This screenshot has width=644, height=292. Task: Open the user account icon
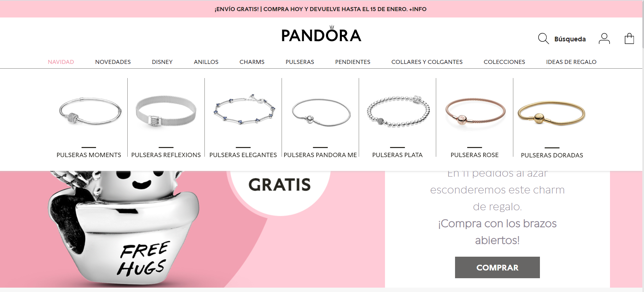[x=604, y=39]
